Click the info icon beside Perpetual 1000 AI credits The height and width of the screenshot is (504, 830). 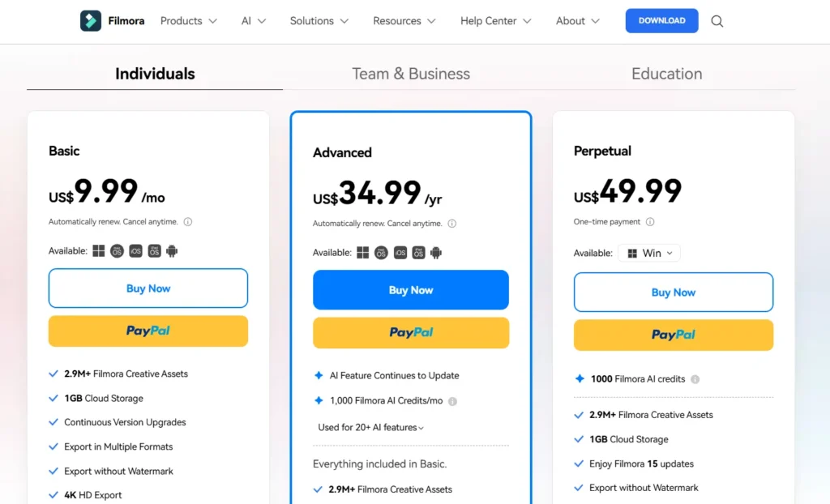pyautogui.click(x=695, y=379)
